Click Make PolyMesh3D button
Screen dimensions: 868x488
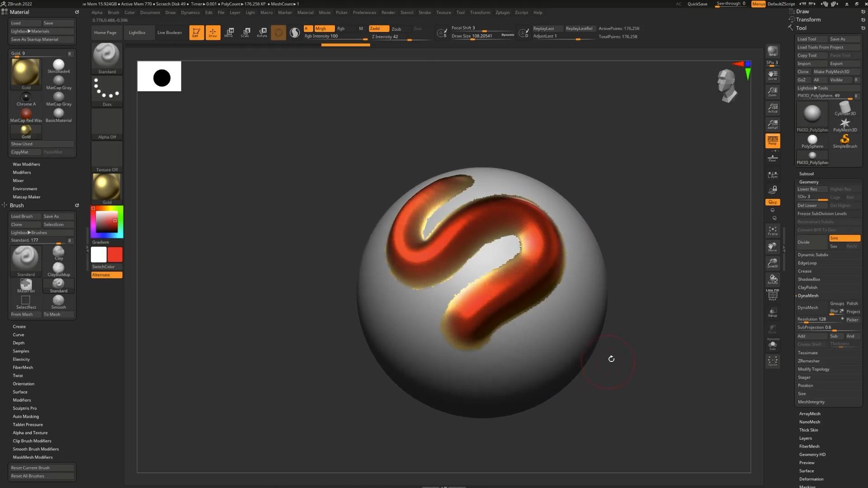(832, 71)
